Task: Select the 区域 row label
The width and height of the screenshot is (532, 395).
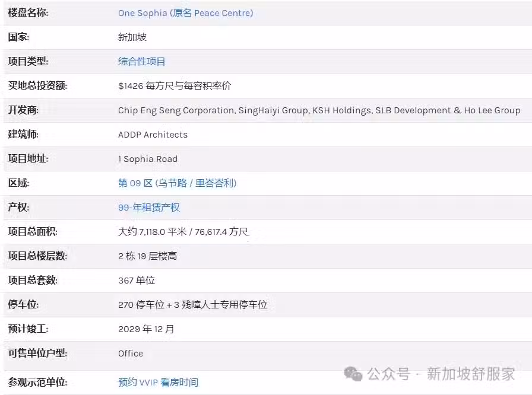Action: pos(18,183)
